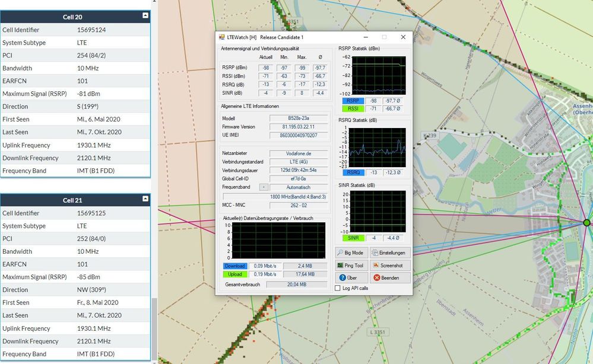Open Einstellungen settings in LTEWatch
Image resolution: width=593 pixels, height=364 pixels.
390,253
